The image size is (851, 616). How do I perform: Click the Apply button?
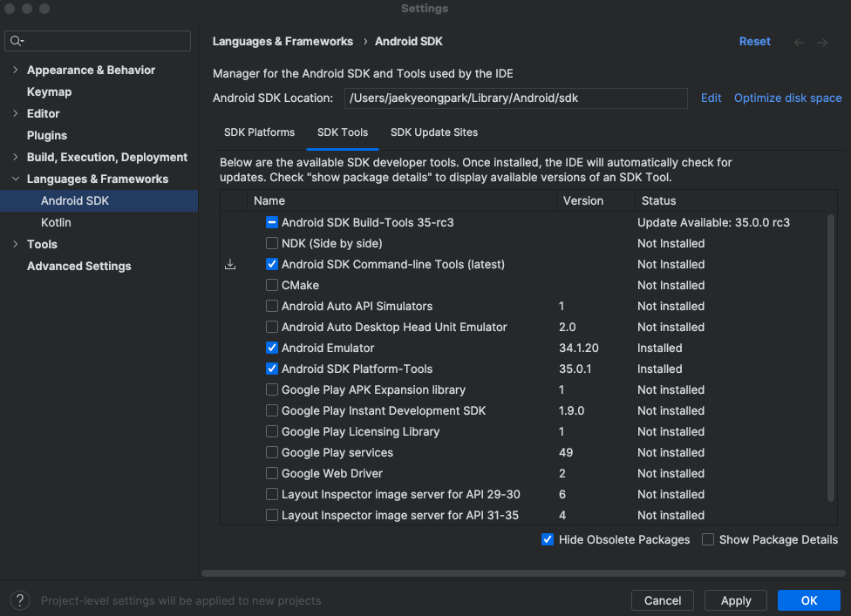736,600
